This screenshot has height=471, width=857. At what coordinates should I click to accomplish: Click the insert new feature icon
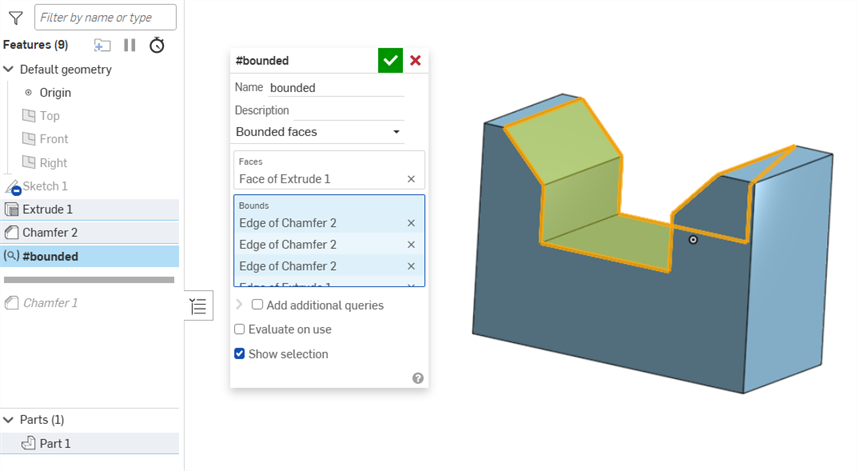(x=102, y=45)
